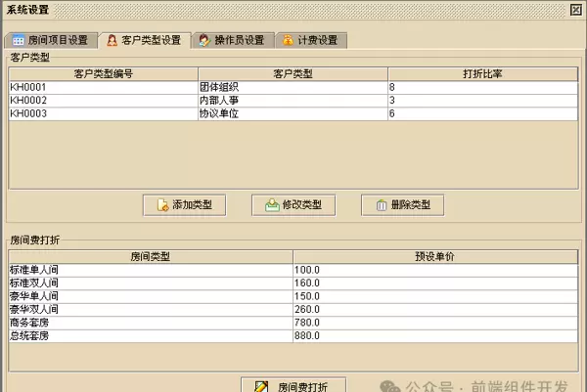Image resolution: width=587 pixels, height=392 pixels.
Task: Select the 内部人事 customer type cell
Action: pyautogui.click(x=292, y=100)
